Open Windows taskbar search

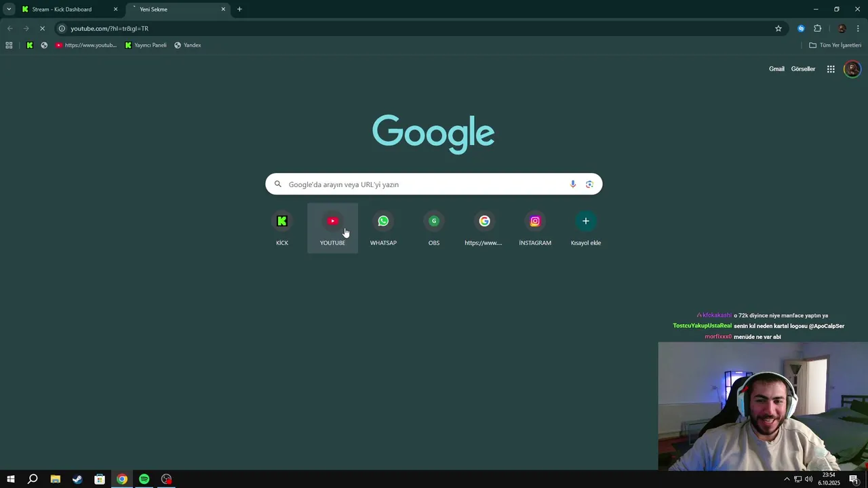pos(33,479)
